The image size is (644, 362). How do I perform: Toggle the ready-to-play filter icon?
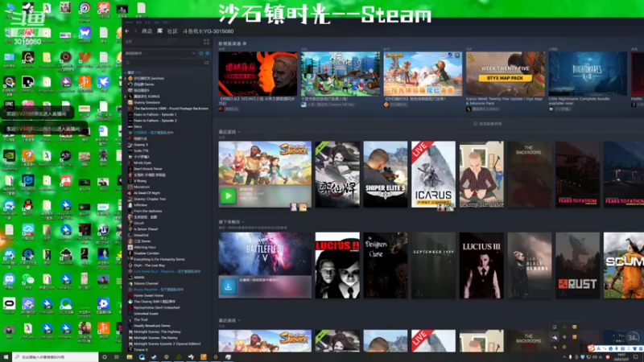[x=208, y=53]
